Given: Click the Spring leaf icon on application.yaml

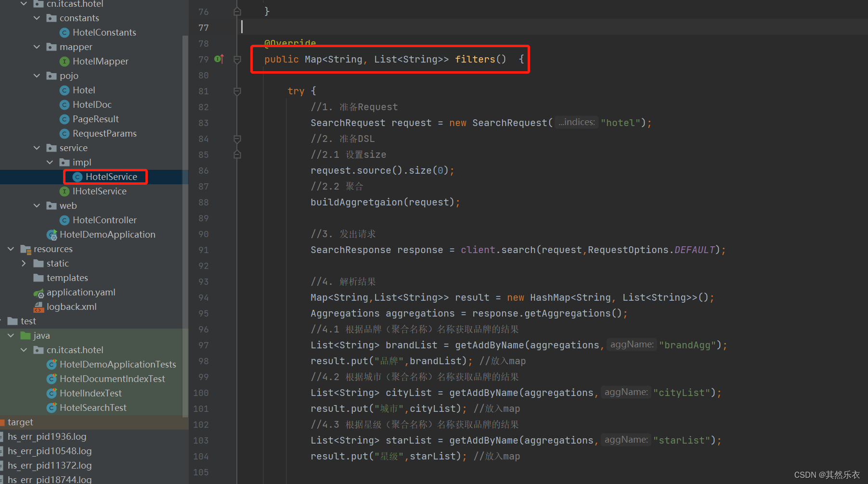Looking at the screenshot, I should tap(39, 292).
